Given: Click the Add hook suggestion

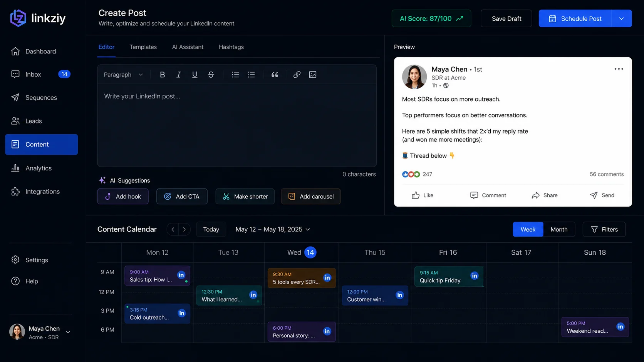Looking at the screenshot, I should click(123, 196).
